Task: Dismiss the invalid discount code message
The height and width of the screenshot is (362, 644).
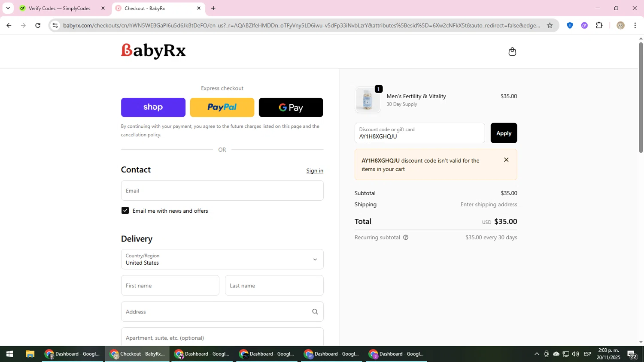Action: pos(506,160)
